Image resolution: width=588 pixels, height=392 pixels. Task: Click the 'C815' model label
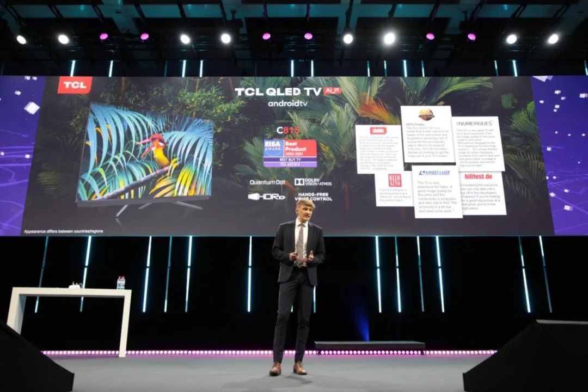(288, 131)
